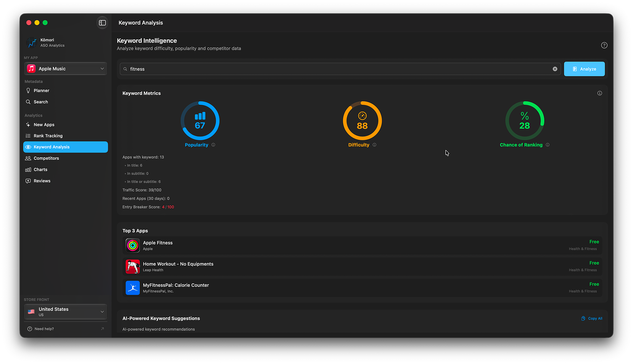Click the Leap Health developer name
The height and width of the screenshot is (364, 633).
point(153,270)
